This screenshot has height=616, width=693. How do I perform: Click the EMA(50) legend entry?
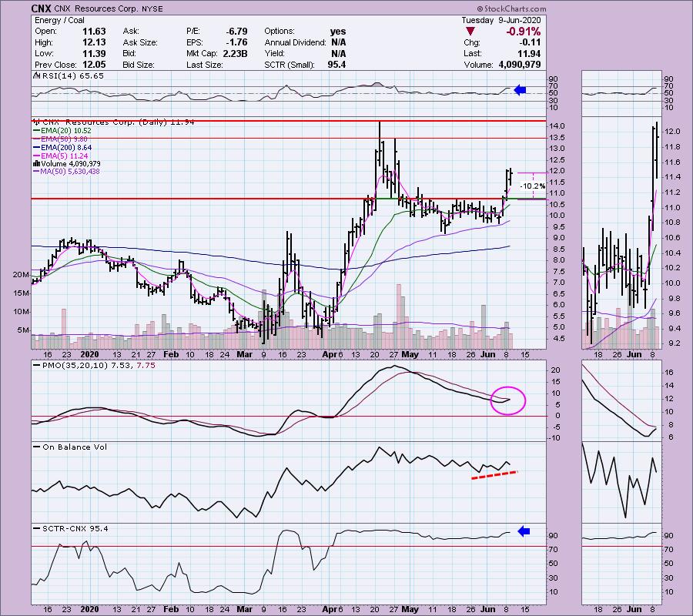(61, 139)
